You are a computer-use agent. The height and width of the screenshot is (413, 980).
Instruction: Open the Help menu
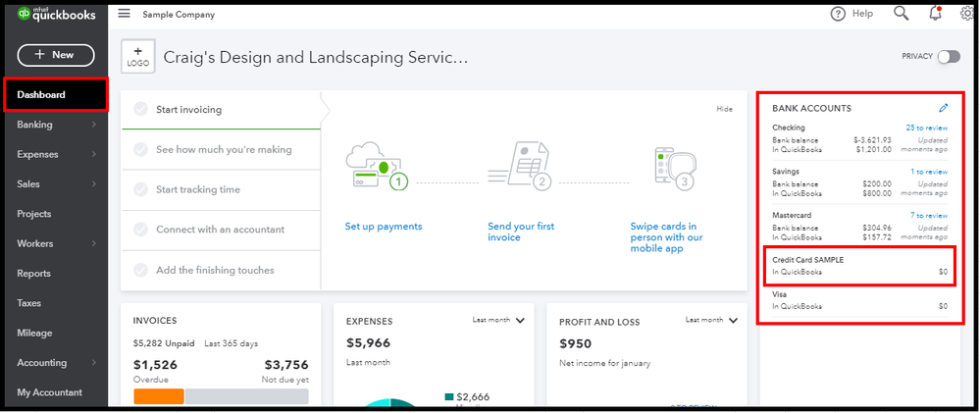851,14
